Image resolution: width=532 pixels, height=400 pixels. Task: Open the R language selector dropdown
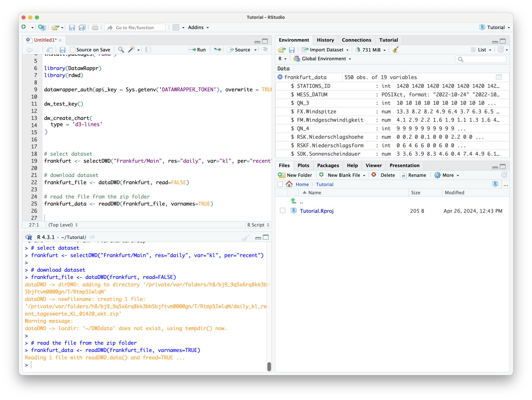(282, 59)
